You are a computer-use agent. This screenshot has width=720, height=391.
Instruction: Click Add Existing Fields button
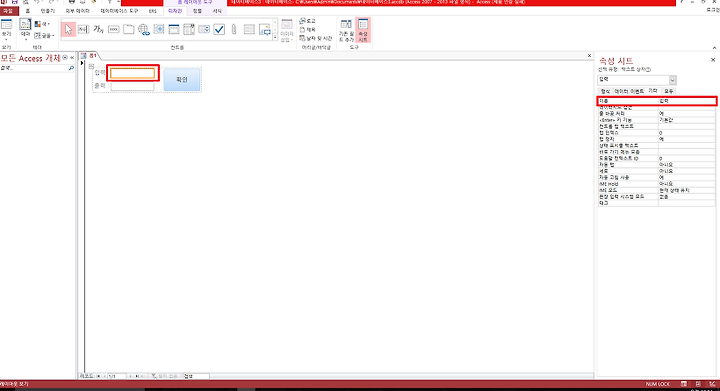coord(346,30)
